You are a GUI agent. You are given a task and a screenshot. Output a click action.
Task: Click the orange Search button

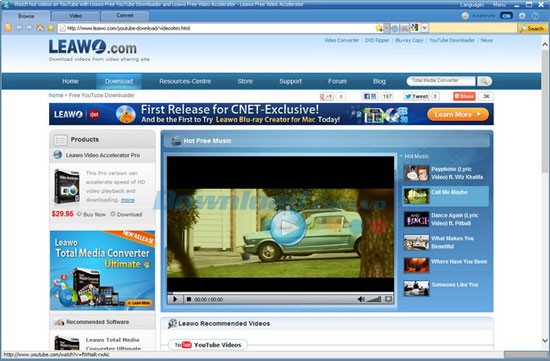click(x=532, y=28)
